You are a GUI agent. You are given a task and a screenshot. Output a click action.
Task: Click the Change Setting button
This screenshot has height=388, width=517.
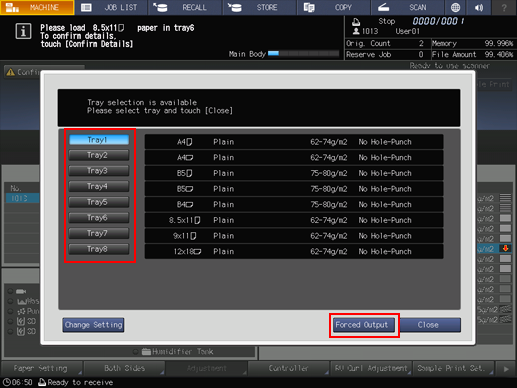pyautogui.click(x=93, y=325)
